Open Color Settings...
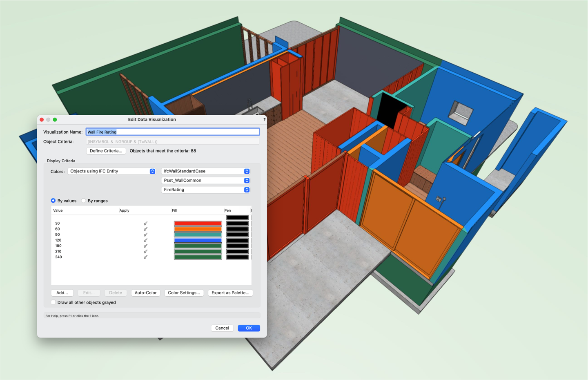This screenshot has width=588, height=380. pyautogui.click(x=184, y=293)
